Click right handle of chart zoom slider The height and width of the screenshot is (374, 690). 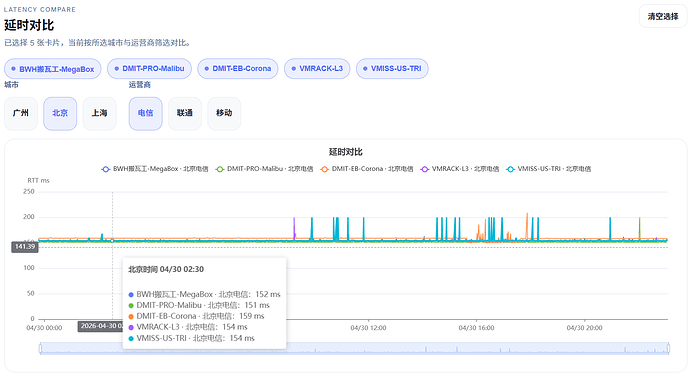668,348
